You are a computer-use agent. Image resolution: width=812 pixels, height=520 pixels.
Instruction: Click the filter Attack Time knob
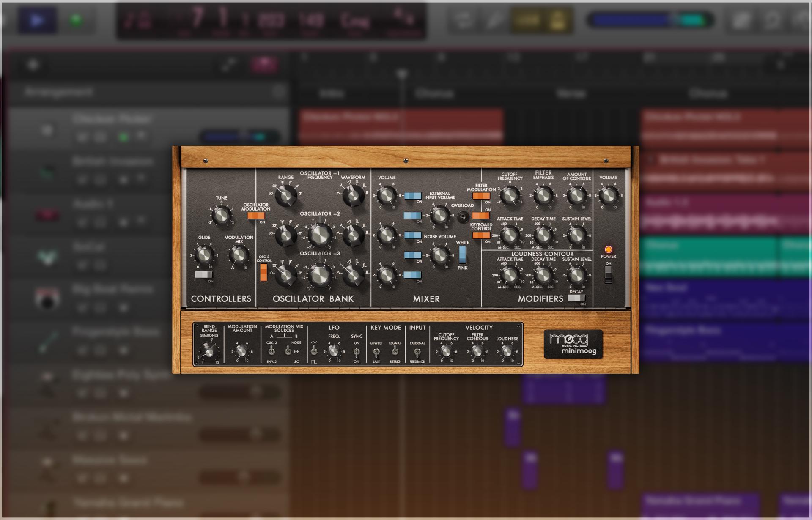pos(510,235)
